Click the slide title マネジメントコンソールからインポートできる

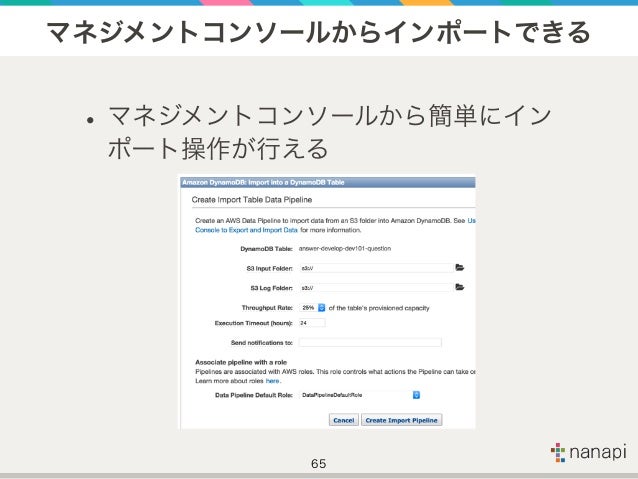point(319,33)
